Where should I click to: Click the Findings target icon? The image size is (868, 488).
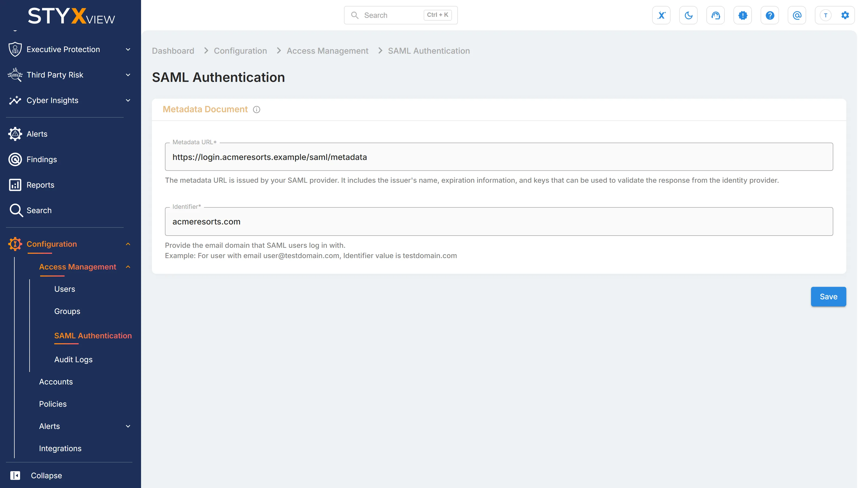pos(15,160)
